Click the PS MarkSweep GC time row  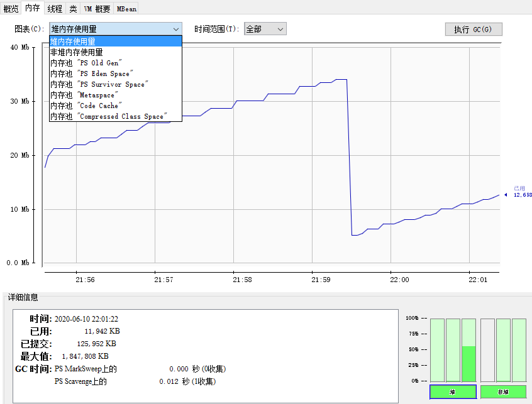click(x=140, y=369)
